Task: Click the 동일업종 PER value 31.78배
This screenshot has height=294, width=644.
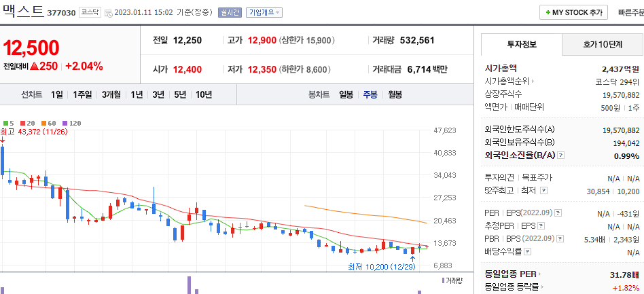Action: point(624,275)
